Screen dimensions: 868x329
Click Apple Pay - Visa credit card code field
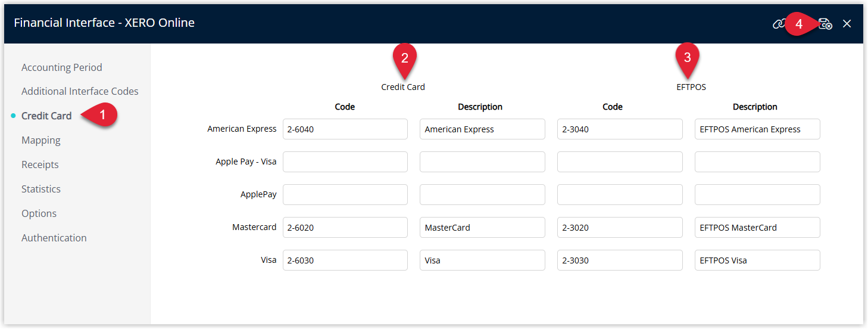(x=345, y=162)
